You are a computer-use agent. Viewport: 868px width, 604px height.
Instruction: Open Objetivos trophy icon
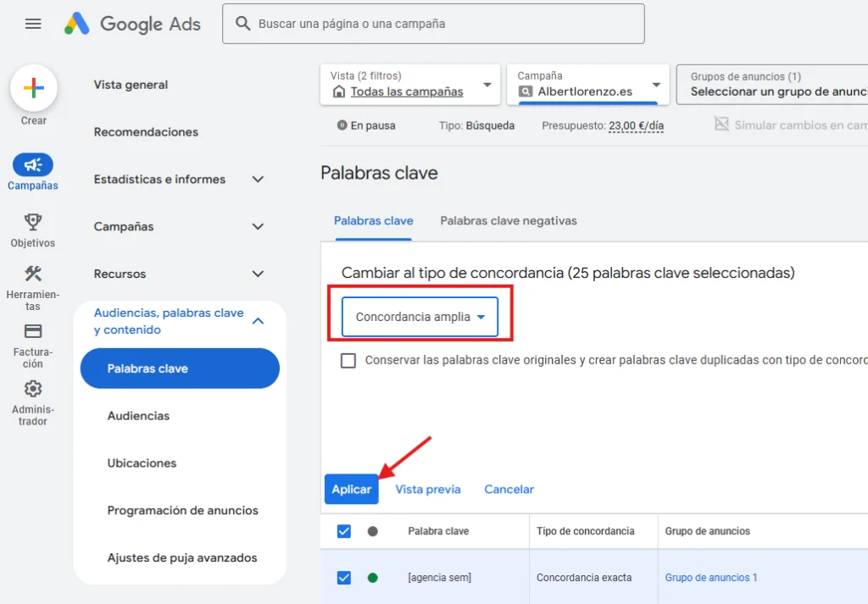click(x=33, y=222)
